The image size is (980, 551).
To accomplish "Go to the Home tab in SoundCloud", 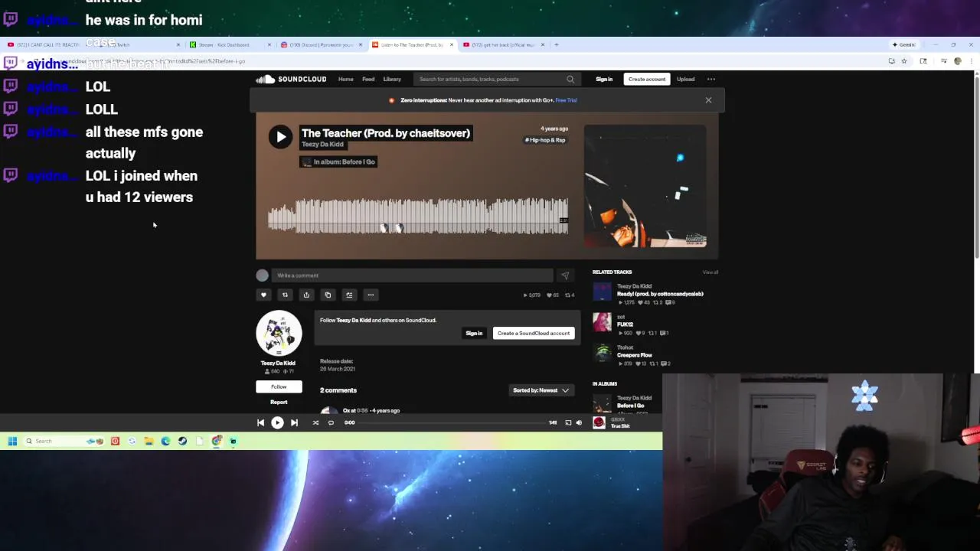I will 346,79.
